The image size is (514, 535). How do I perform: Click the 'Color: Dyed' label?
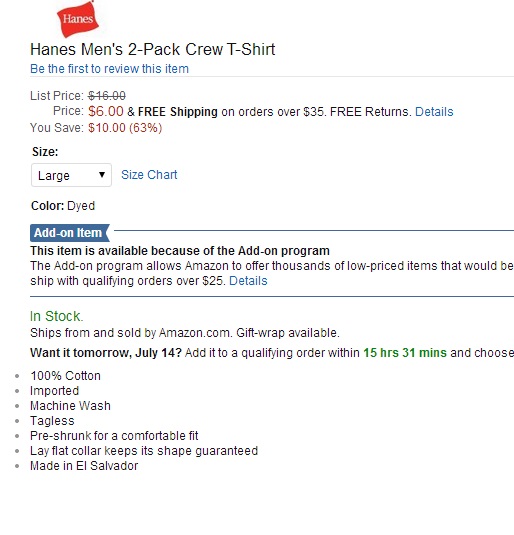63,206
